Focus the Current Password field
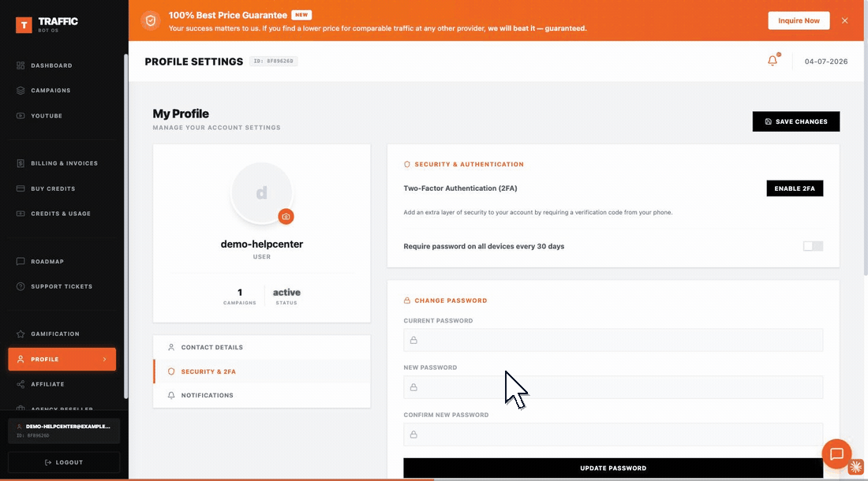Viewport: 868px width, 481px height. click(x=613, y=340)
